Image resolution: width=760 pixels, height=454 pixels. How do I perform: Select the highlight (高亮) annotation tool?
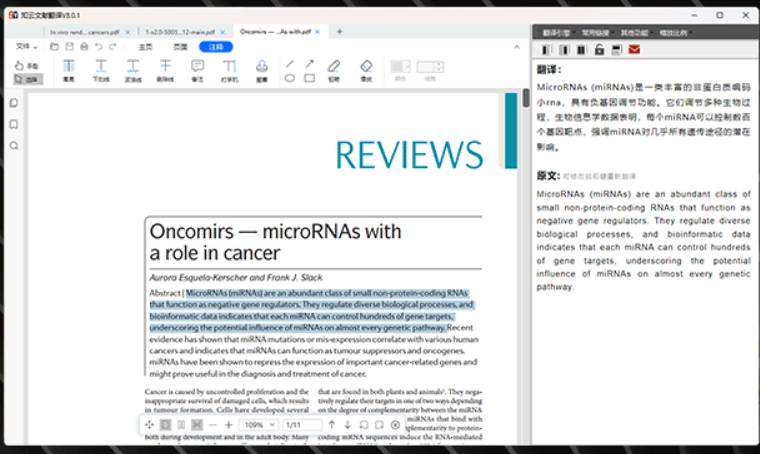click(x=69, y=70)
